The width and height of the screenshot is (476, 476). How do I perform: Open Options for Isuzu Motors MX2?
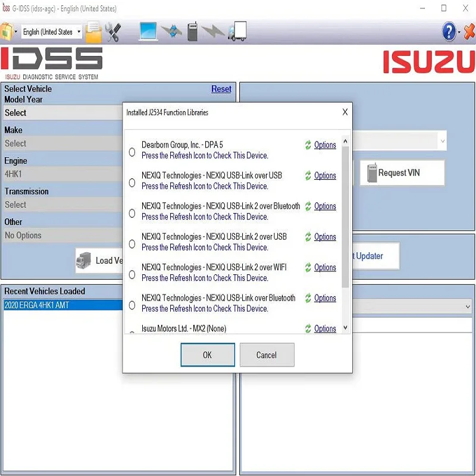point(325,328)
